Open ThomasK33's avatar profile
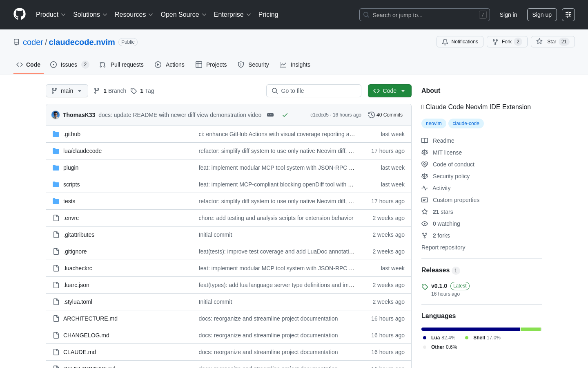 (56, 115)
